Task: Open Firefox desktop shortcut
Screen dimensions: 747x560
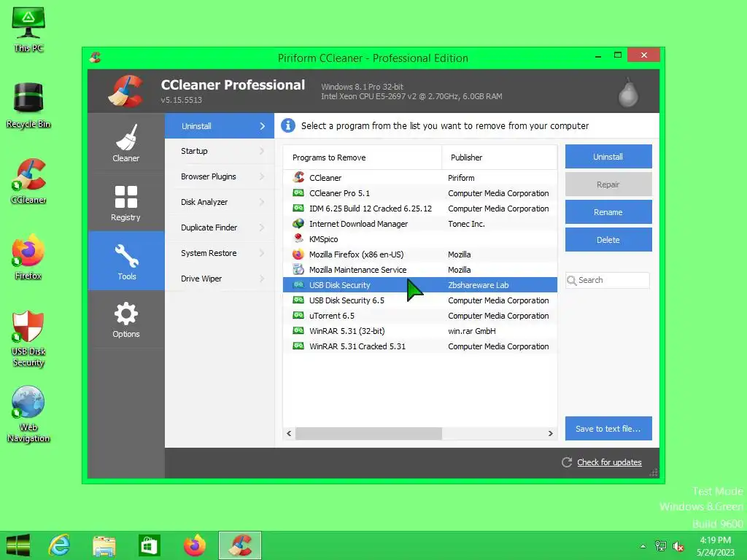Action: (x=28, y=257)
